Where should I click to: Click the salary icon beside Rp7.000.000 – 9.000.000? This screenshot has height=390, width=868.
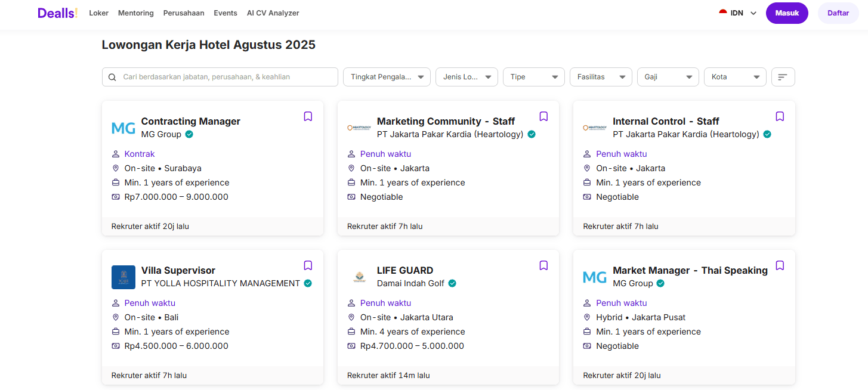(x=116, y=197)
